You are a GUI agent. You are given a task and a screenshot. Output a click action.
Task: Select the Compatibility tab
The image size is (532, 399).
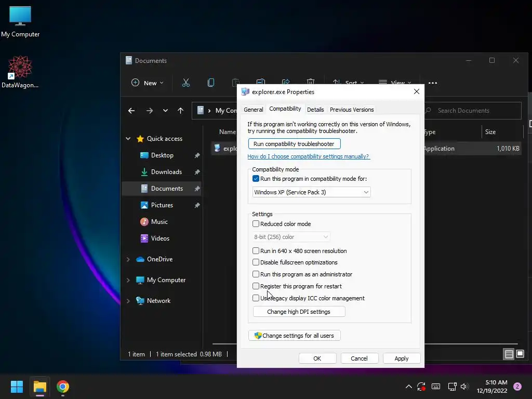[x=285, y=109]
